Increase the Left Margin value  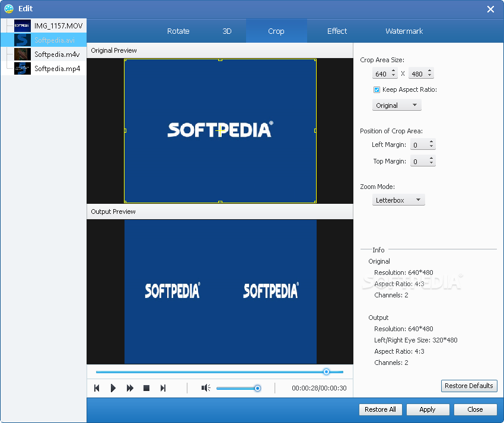431,142
